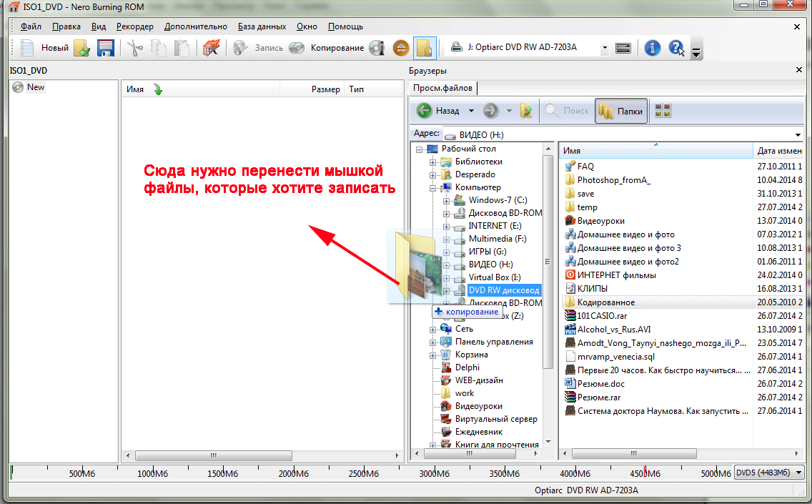The width and height of the screenshot is (812, 504).
Task: Click the choose recorder drive icon
Action: click(x=623, y=48)
